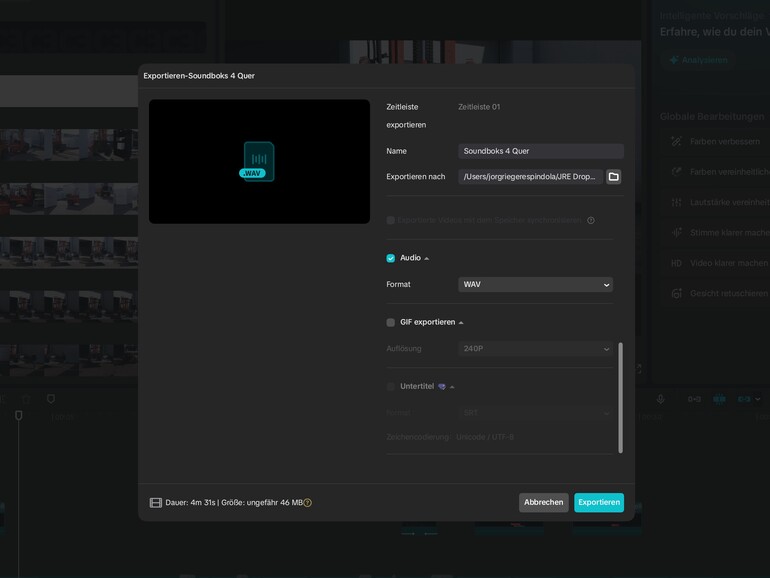Click the film strip duration icon

tap(156, 503)
